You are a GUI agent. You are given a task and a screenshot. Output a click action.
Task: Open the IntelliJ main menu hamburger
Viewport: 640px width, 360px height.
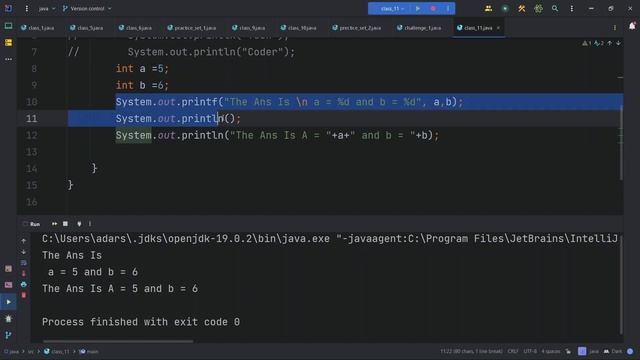click(x=27, y=9)
